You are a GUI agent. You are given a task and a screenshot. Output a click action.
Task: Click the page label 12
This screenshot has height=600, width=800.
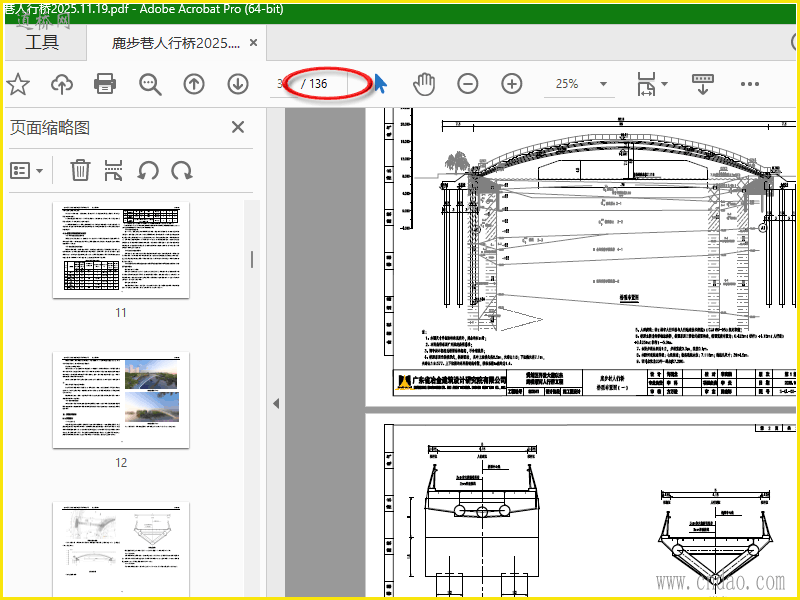(x=121, y=462)
